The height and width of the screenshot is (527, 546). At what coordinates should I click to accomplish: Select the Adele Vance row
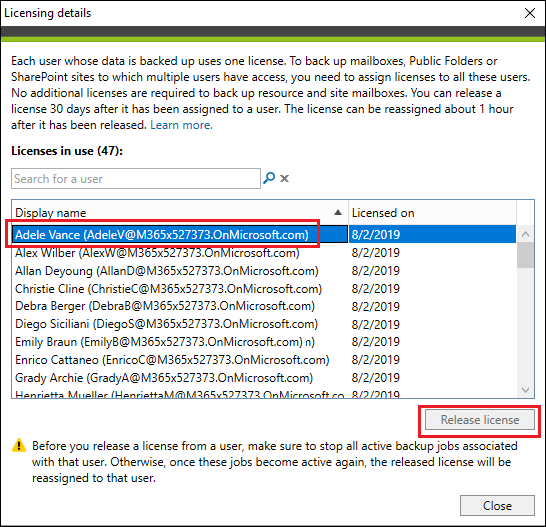tap(264, 234)
